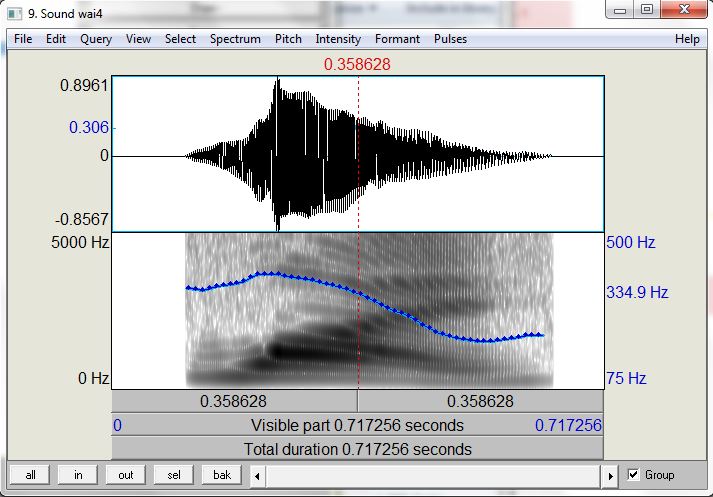Open the Pulses menu
Viewport: 713px width, 497px height.
(450, 39)
